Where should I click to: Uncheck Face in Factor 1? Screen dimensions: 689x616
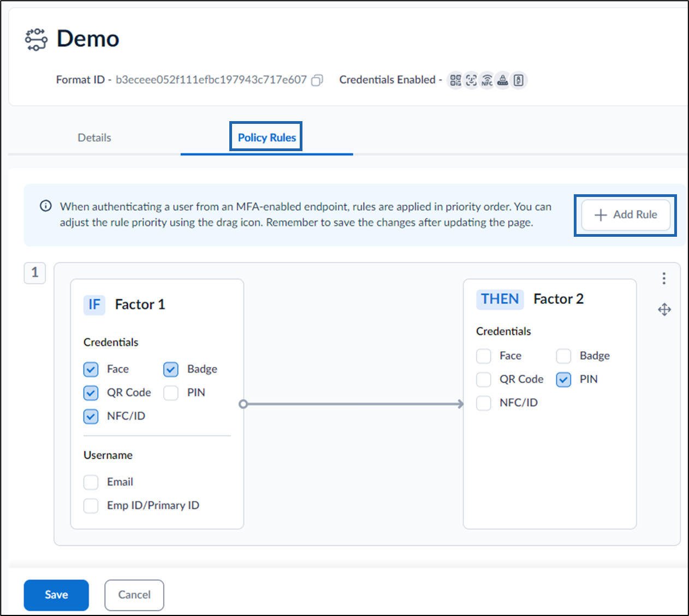(x=91, y=369)
